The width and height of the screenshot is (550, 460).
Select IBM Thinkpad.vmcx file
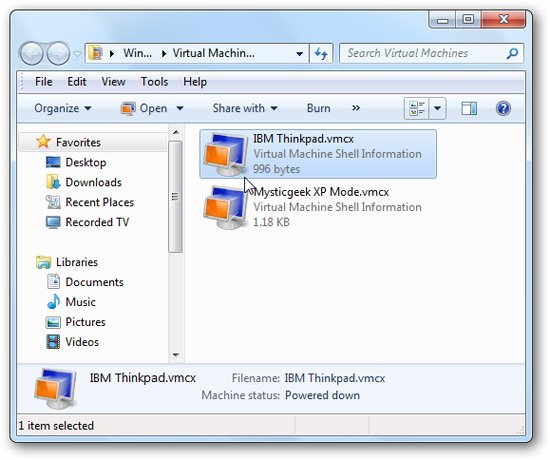click(x=318, y=154)
